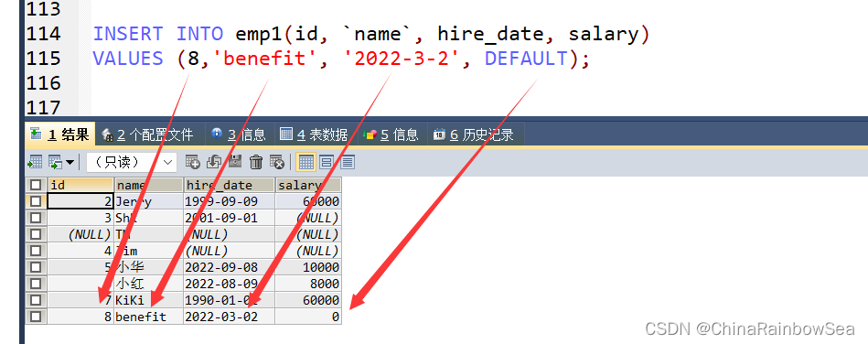The width and height of the screenshot is (868, 344).
Task: Click the salary column header
Action: 308,185
